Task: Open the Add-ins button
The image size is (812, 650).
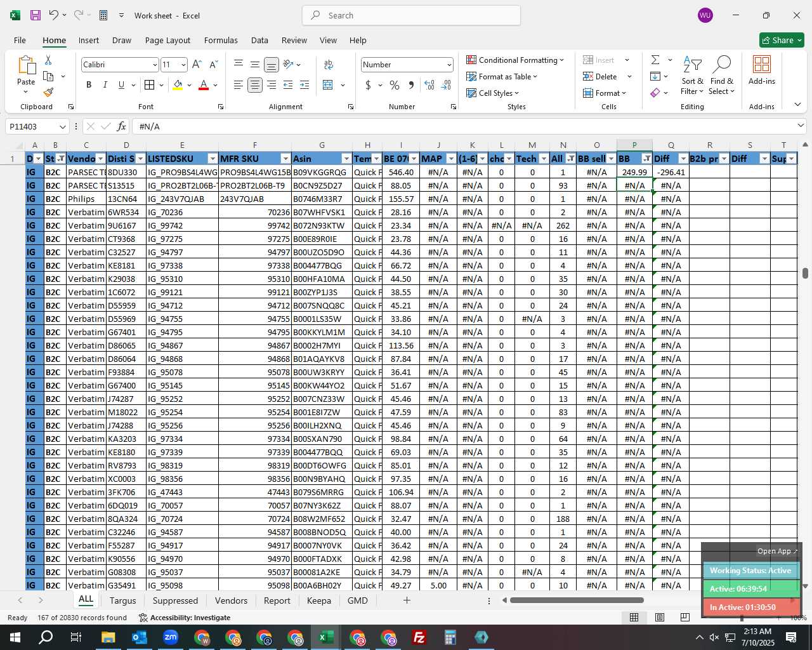Action: coord(761,70)
